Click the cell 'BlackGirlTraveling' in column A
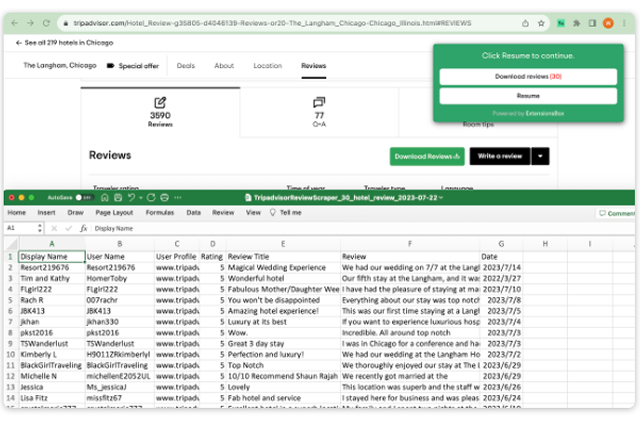This screenshot has width=640, height=427. click(x=52, y=365)
